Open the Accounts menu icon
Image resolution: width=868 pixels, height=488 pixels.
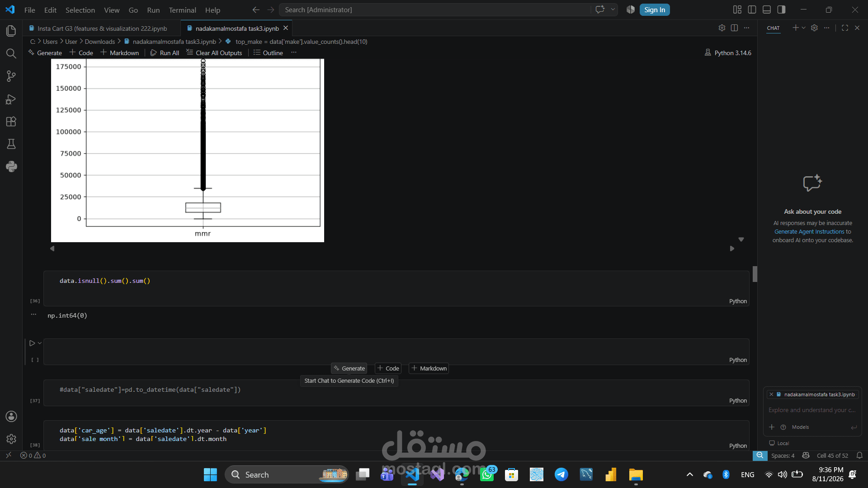click(x=11, y=416)
